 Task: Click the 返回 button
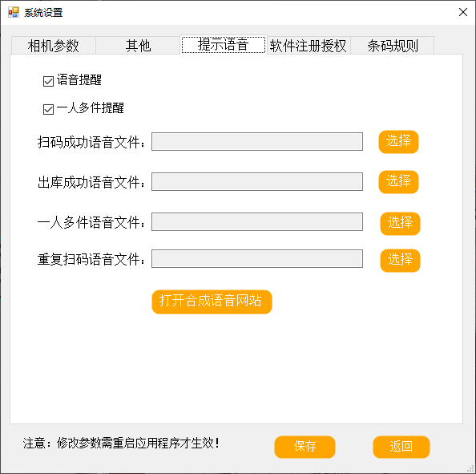tap(401, 447)
